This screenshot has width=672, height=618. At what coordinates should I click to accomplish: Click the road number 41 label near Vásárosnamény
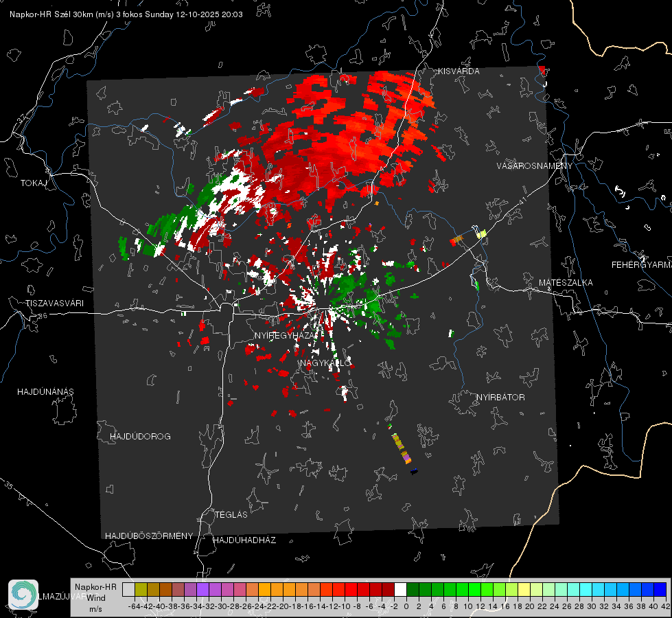click(522, 201)
